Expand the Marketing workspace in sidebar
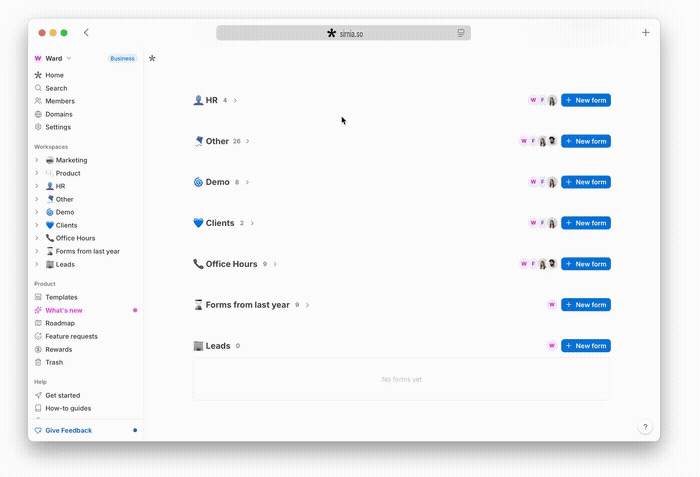This screenshot has width=700, height=477. click(x=37, y=160)
